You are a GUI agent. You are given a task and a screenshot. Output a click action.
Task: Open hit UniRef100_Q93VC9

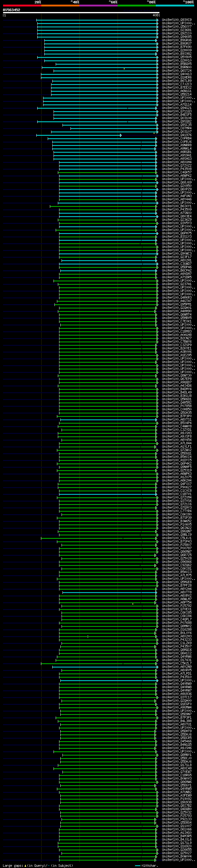[177, 20]
